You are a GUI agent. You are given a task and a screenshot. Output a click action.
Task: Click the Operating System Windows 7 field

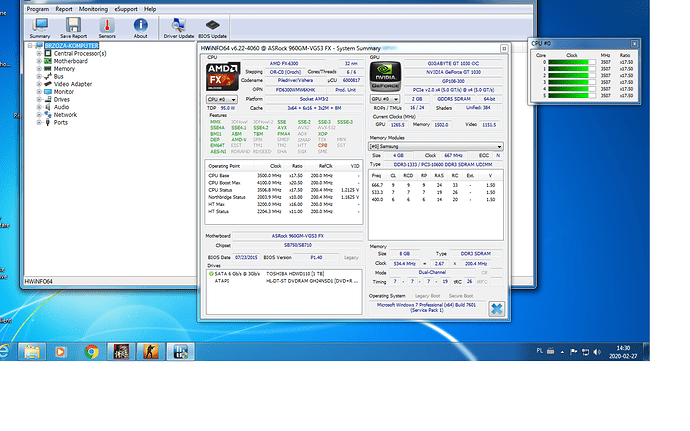[x=426, y=307]
